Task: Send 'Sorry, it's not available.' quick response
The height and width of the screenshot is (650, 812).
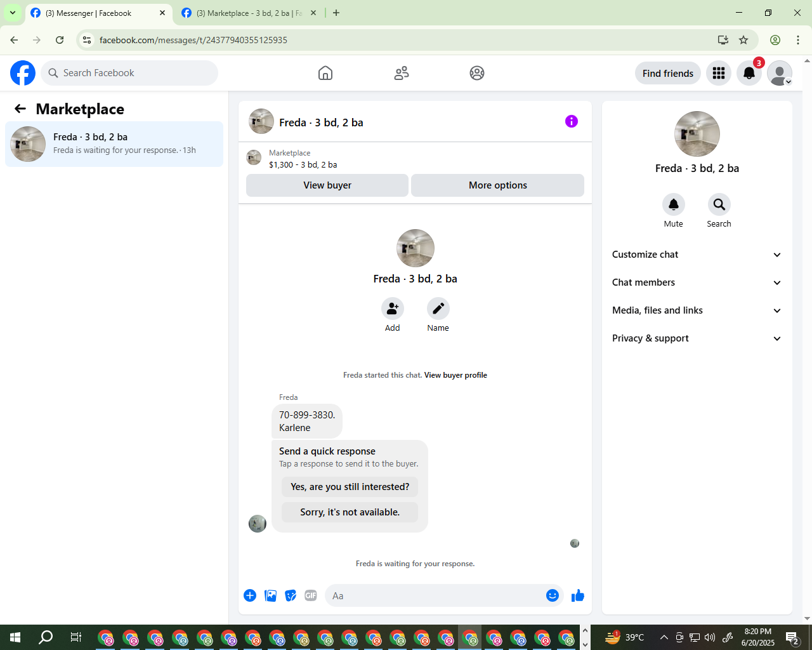Action: pyautogui.click(x=350, y=512)
